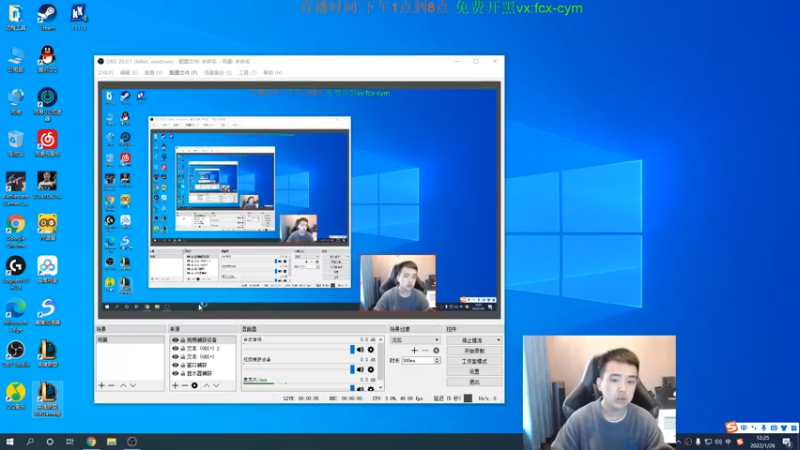Open the Edit menu in OBS
Image resolution: width=800 pixels, height=450 pixels.
pos(129,73)
